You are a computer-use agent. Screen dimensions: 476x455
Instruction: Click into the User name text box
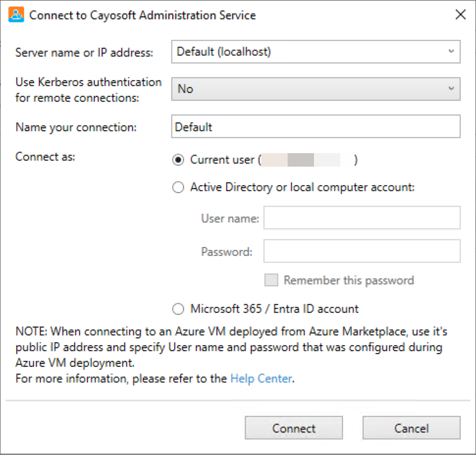tap(362, 218)
